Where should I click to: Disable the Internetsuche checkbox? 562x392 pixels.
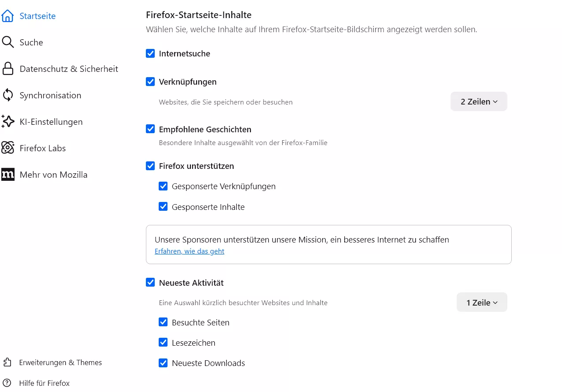(150, 54)
